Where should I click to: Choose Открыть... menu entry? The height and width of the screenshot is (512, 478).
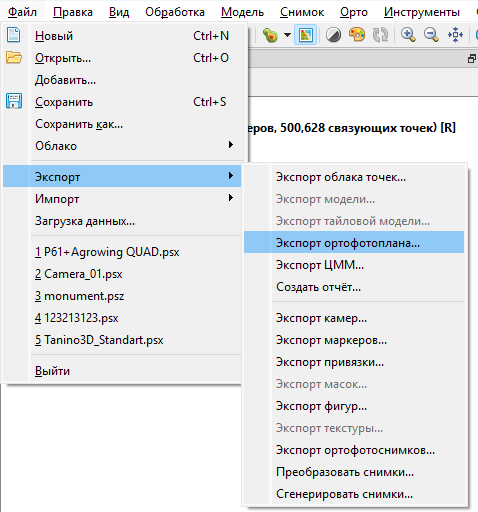(x=122, y=58)
